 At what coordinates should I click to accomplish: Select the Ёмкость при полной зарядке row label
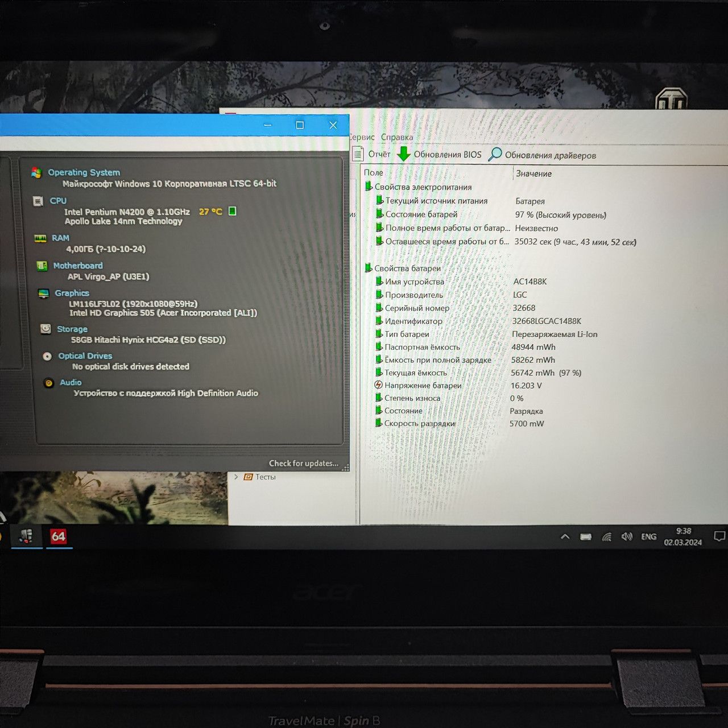pyautogui.click(x=438, y=359)
